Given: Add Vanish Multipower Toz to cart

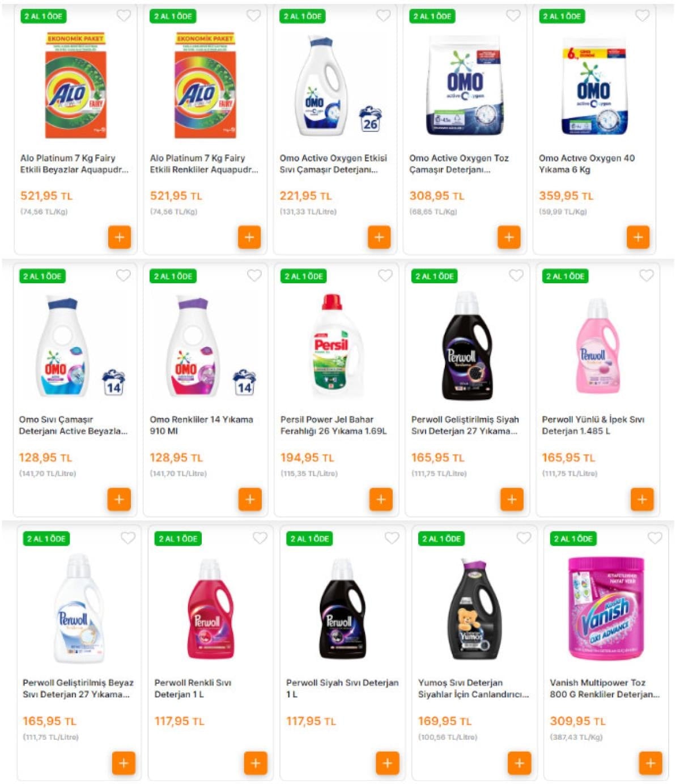Looking at the screenshot, I should pyautogui.click(x=651, y=763).
